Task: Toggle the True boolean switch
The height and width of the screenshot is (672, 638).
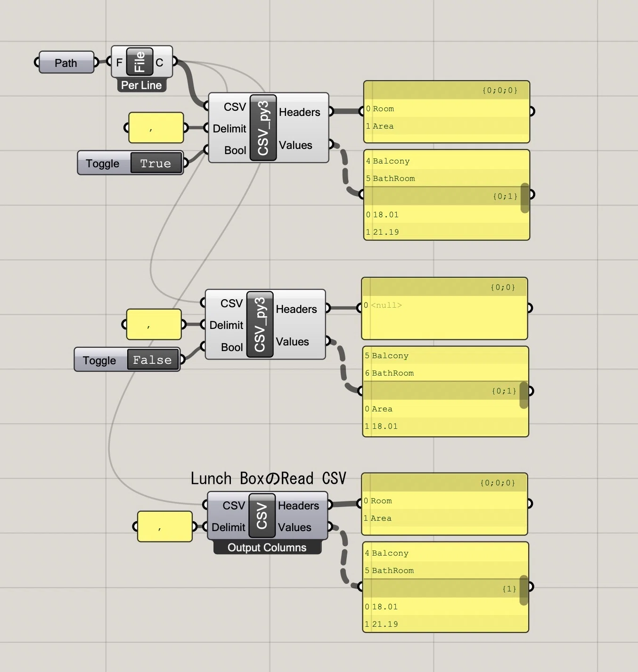Action: pos(156,163)
